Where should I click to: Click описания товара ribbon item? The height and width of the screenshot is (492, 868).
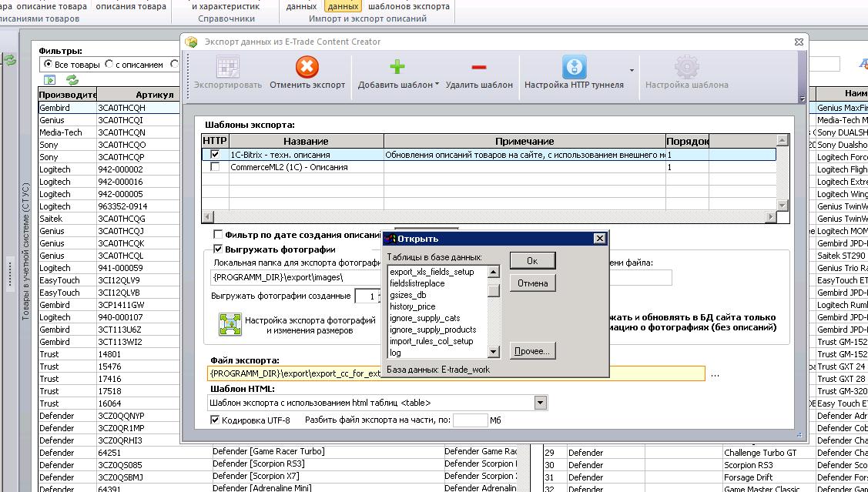pyautogui.click(x=131, y=7)
